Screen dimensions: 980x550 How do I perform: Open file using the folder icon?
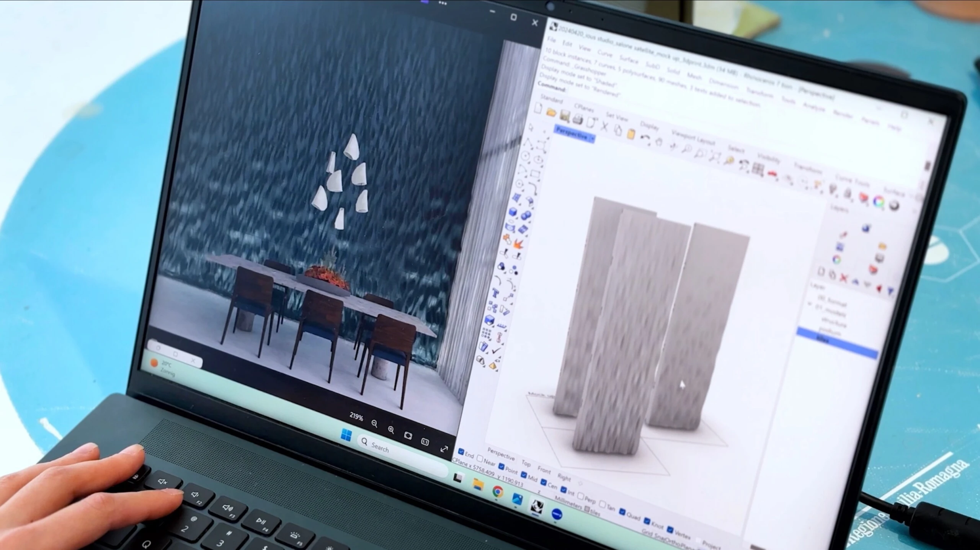[x=551, y=112]
